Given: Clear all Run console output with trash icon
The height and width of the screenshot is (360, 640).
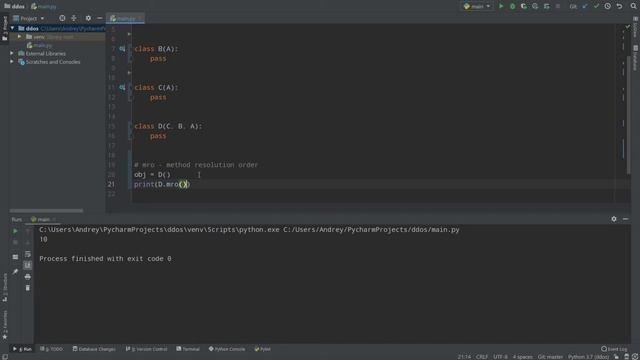Looking at the screenshot, I should [x=28, y=288].
